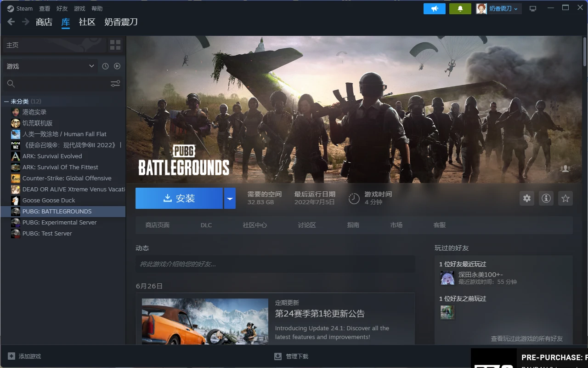Open the 查看 menu
The height and width of the screenshot is (368, 588).
coord(45,8)
